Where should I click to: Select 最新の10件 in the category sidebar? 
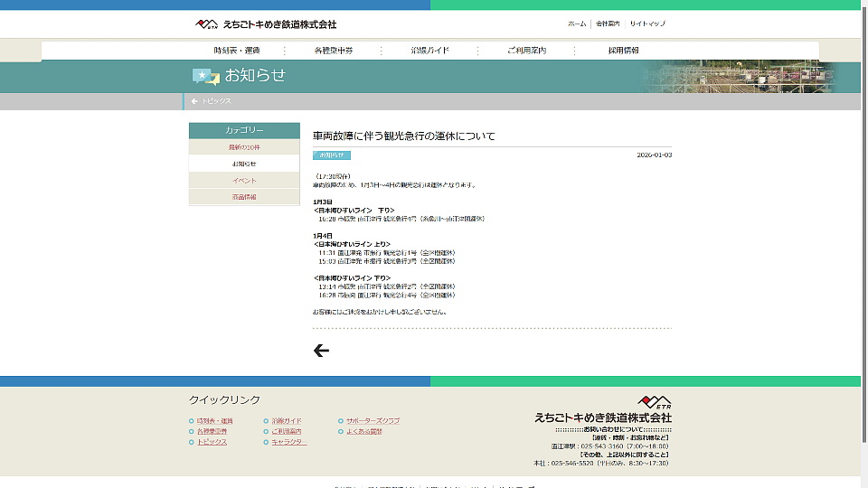point(244,147)
